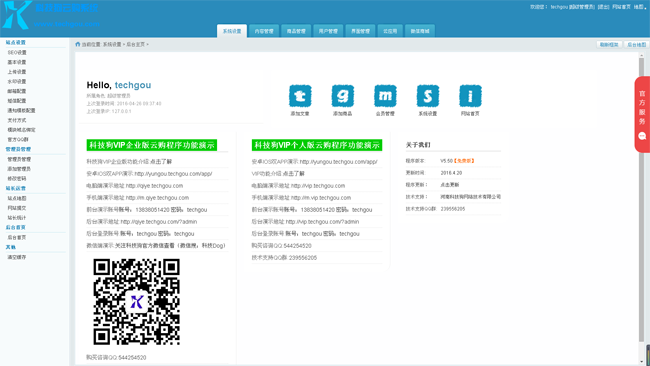Collapse the 站点设置 sidebar section header
The height and width of the screenshot is (366, 650).
pos(16,42)
